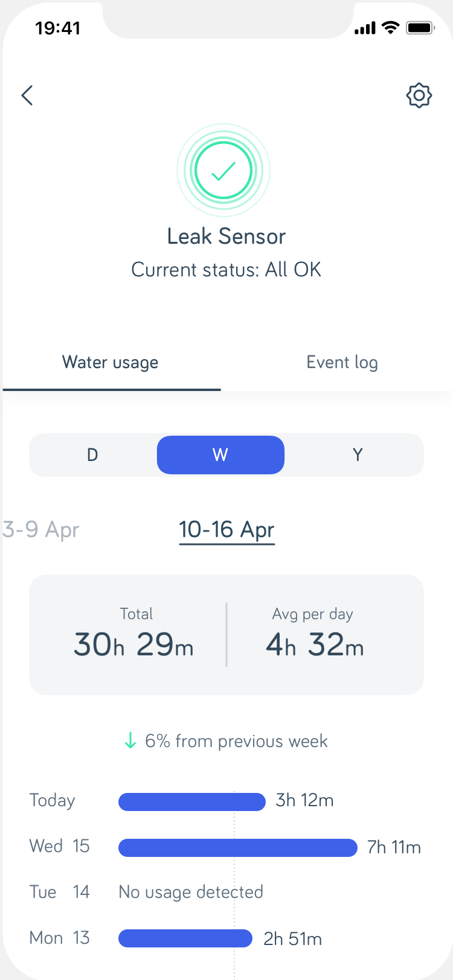
Task: Select the 10-16 Apr week label
Action: 226,530
